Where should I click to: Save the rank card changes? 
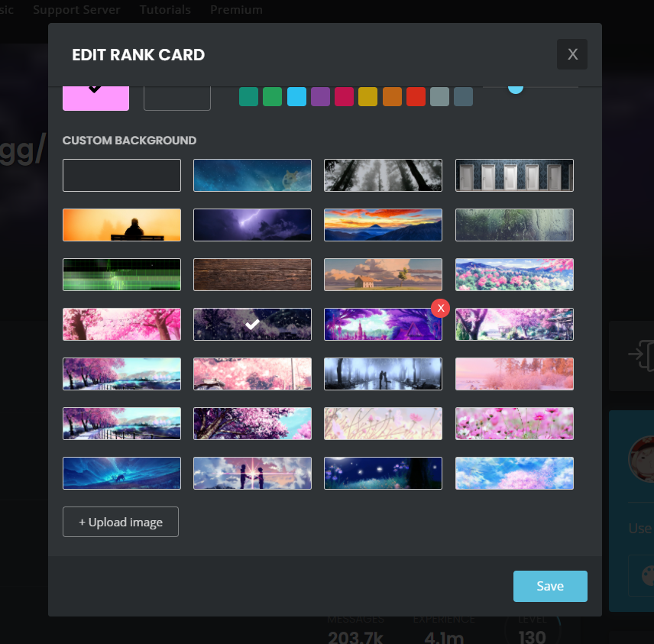point(550,586)
